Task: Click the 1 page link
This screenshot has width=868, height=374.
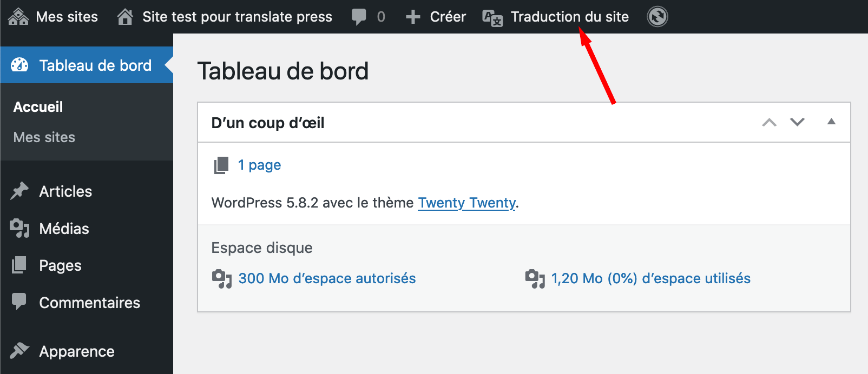Action: tap(259, 165)
